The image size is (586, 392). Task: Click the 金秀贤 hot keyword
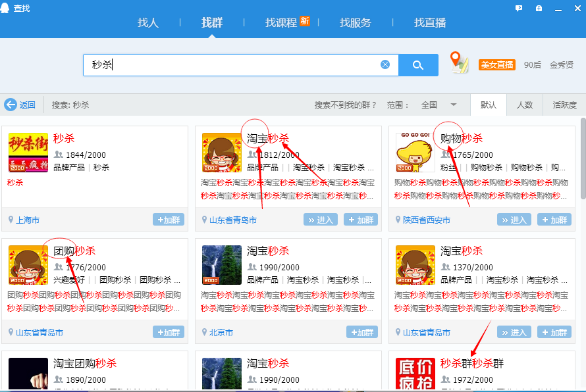point(562,64)
